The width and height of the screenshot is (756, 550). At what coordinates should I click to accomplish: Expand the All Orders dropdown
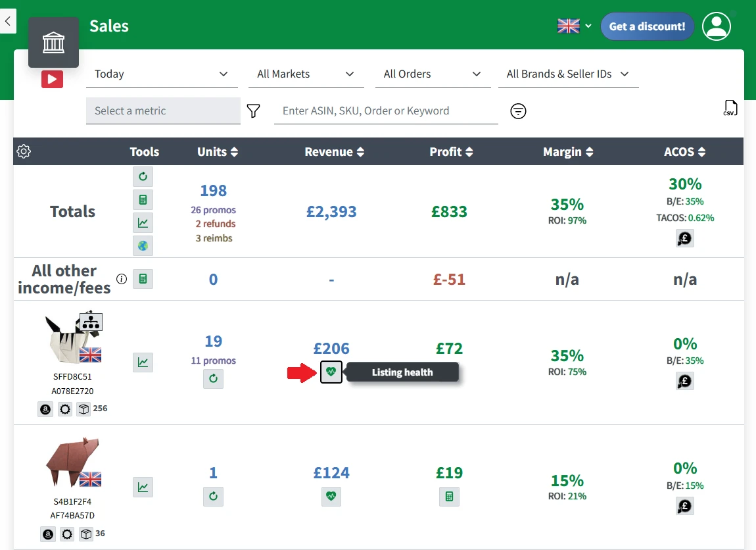tap(433, 74)
